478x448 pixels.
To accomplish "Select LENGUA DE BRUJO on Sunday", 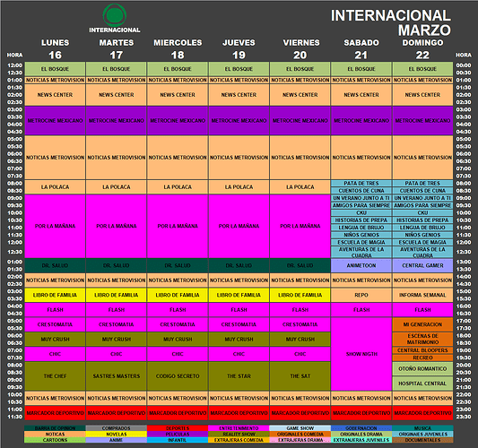I will point(422,228).
